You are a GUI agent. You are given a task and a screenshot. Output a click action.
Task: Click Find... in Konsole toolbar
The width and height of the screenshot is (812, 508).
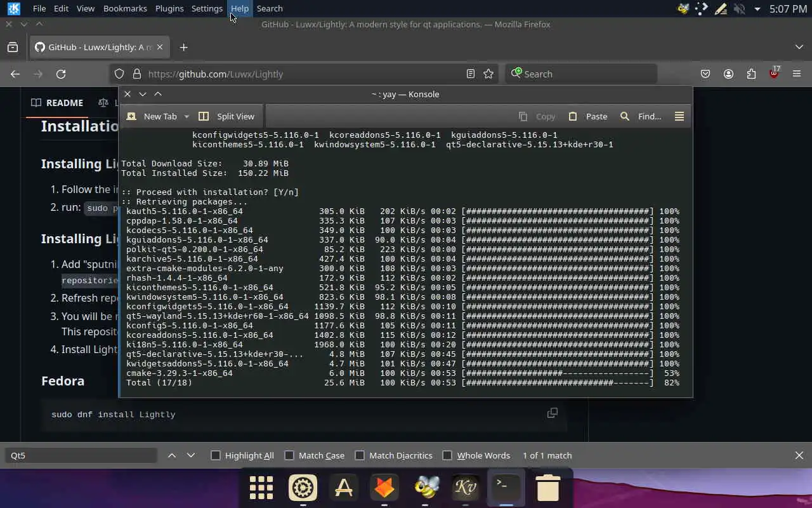641,116
